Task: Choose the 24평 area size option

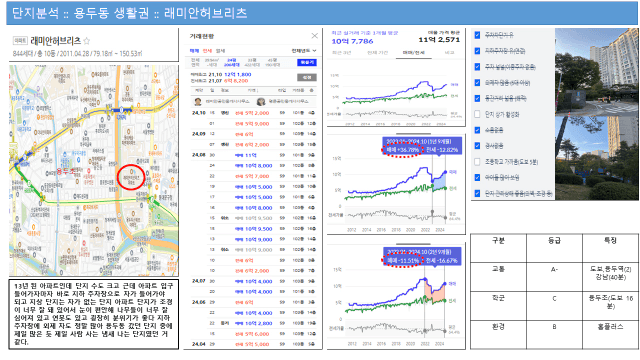Action: (x=231, y=62)
